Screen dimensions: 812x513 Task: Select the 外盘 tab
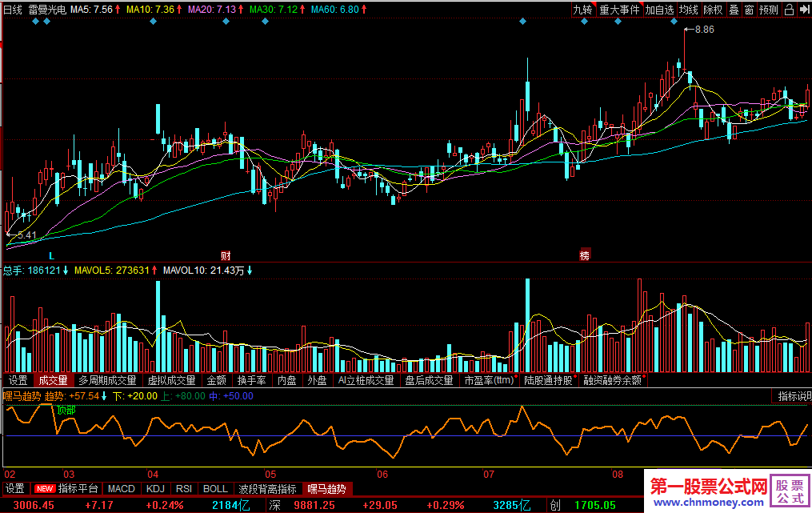317,380
